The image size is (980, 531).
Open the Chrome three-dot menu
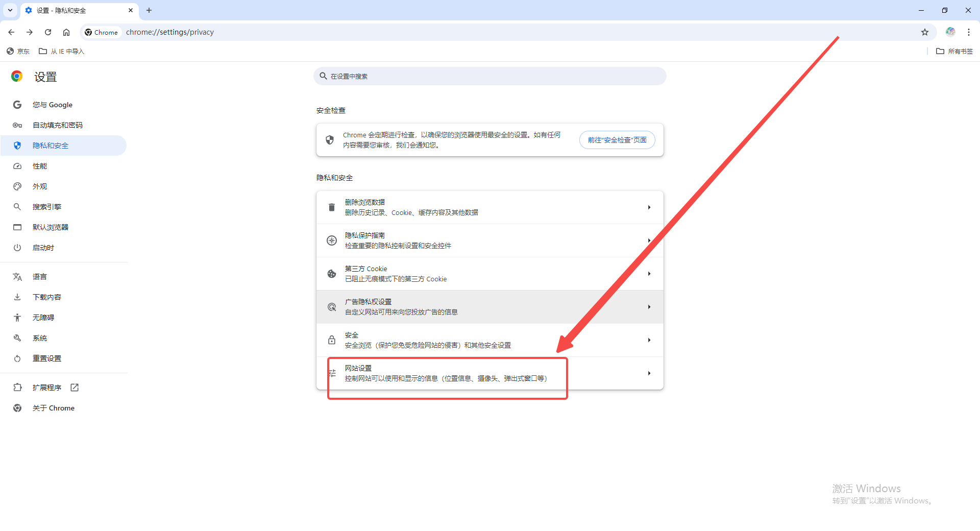pos(969,32)
